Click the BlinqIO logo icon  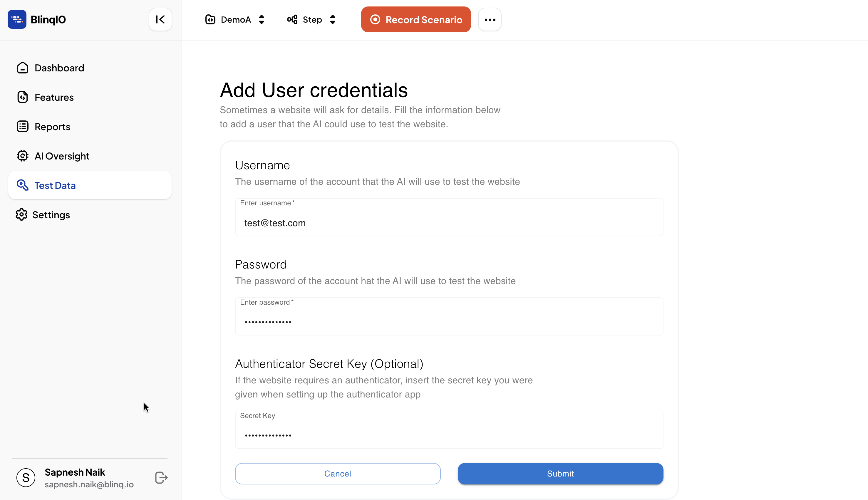coord(17,20)
